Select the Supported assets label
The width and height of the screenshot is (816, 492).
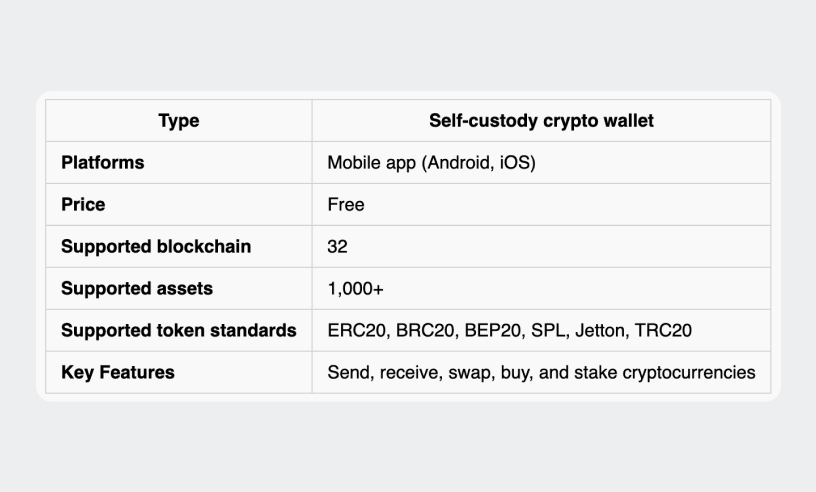pyautogui.click(x=137, y=288)
